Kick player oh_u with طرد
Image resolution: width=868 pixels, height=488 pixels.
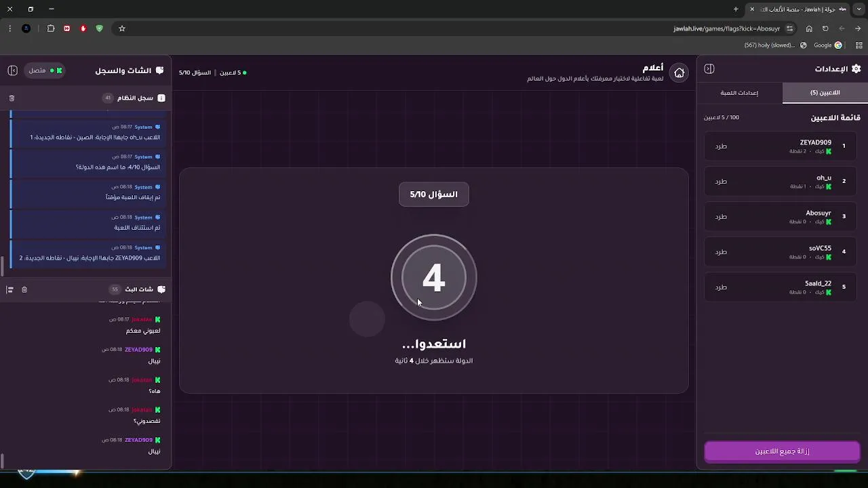coord(721,182)
